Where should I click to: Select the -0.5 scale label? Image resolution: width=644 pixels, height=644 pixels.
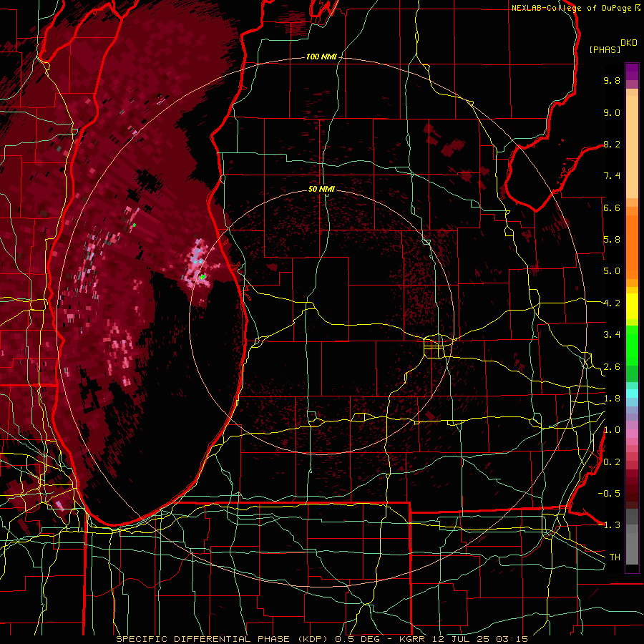pos(609,493)
